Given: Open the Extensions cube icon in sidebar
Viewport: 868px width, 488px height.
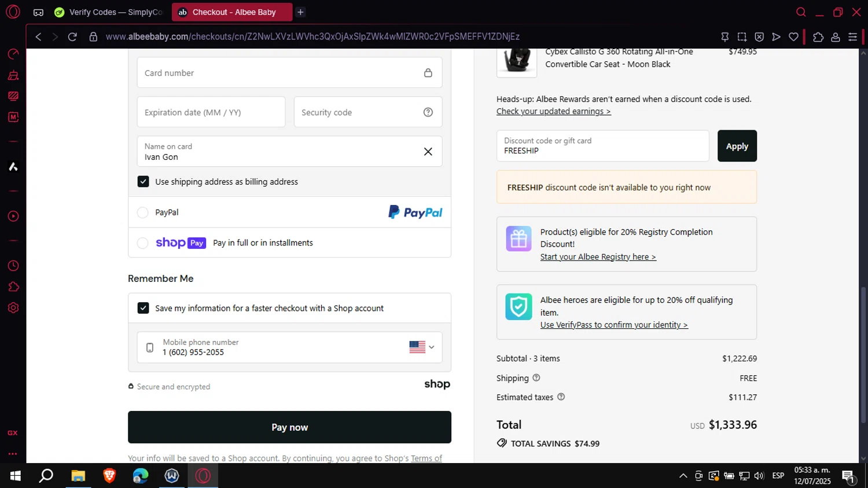Looking at the screenshot, I should click(x=13, y=287).
